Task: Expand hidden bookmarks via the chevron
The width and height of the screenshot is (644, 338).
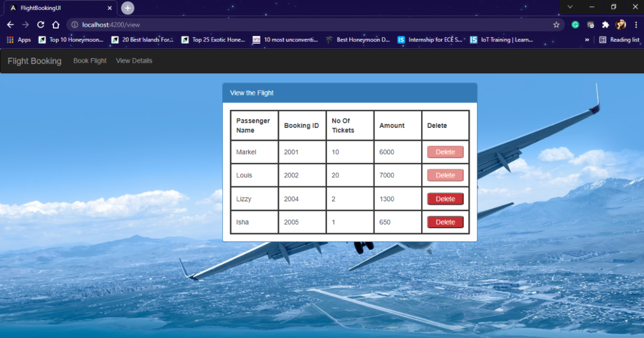Action: click(x=588, y=40)
